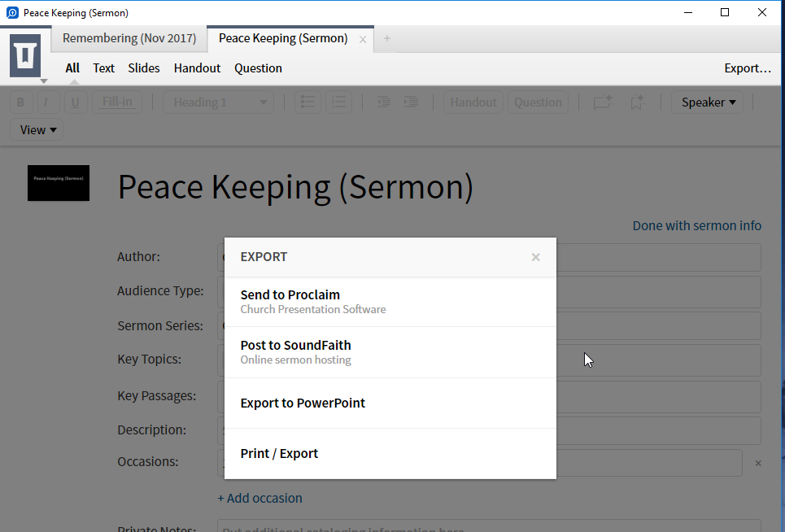Viewport: 785px width, 532px height.
Task: Insert a numbered list
Action: click(x=339, y=102)
